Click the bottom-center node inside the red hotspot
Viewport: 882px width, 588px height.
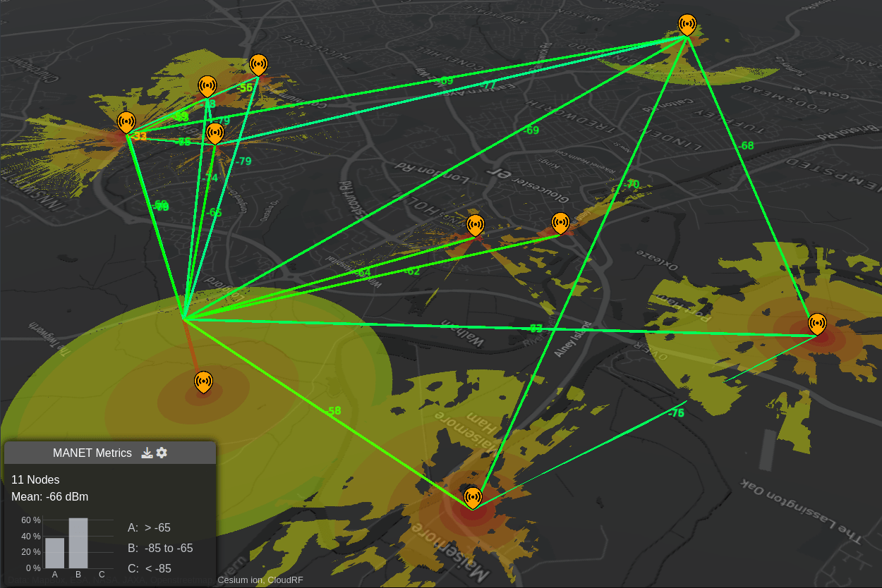click(x=473, y=497)
